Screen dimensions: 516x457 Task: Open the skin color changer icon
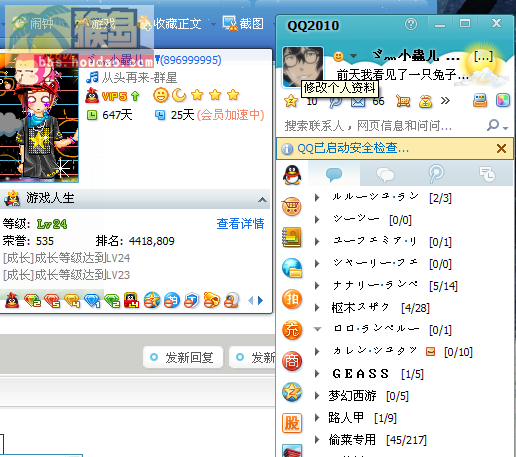point(503,100)
